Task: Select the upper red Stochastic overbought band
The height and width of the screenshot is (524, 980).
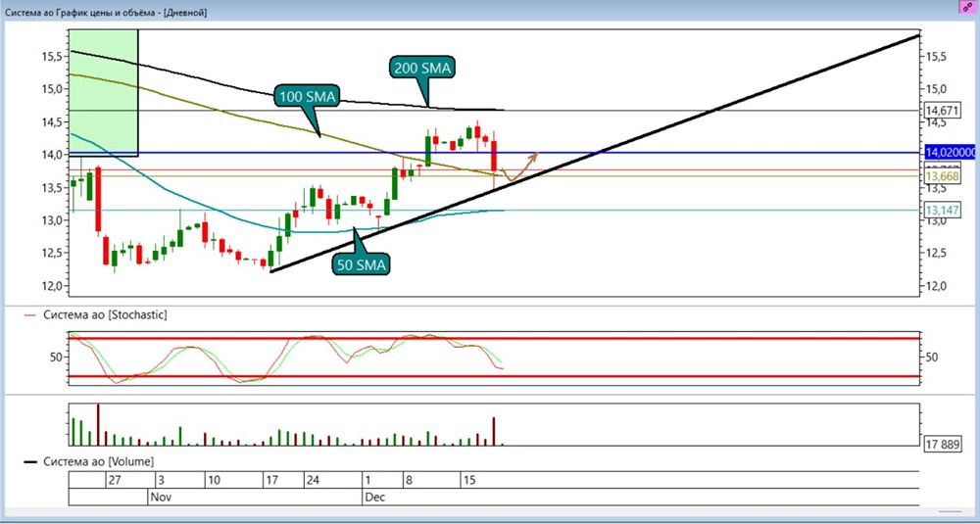Action: pyautogui.click(x=494, y=339)
